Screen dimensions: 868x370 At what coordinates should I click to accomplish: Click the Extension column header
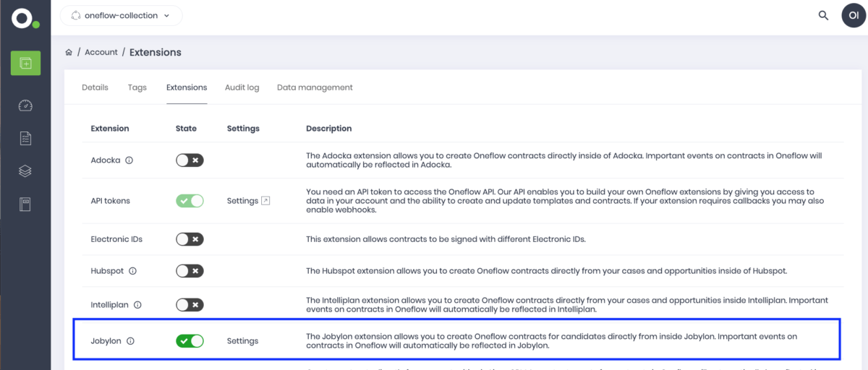(110, 129)
